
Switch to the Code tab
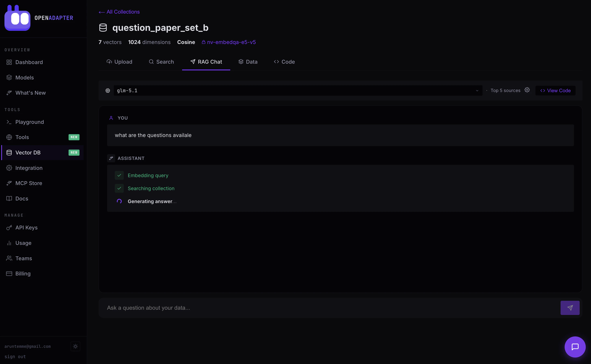(x=284, y=62)
